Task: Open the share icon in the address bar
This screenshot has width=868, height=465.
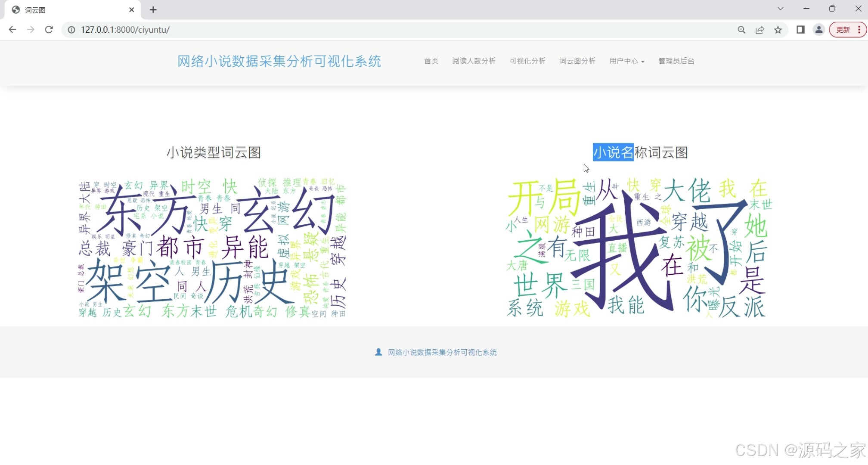Action: pos(759,30)
